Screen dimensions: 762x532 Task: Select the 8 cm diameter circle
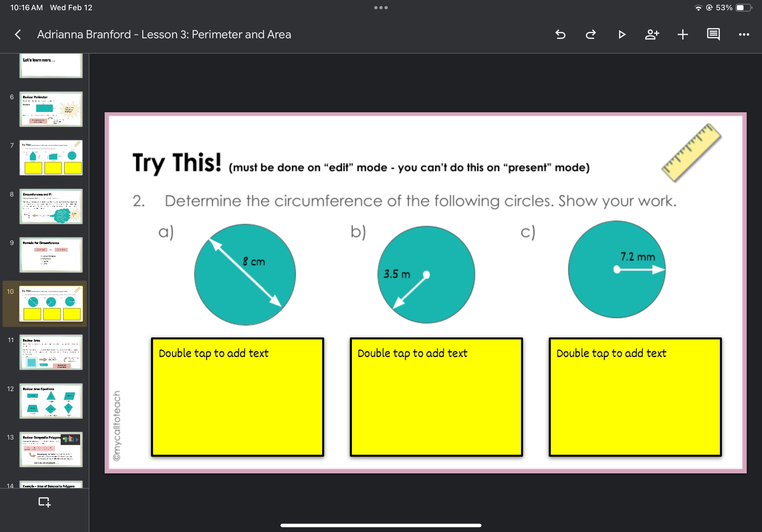click(x=245, y=275)
